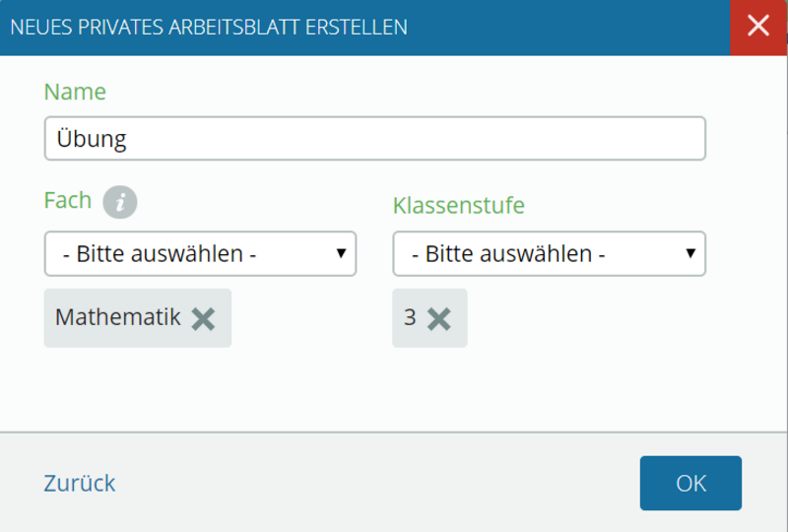Click the dialog title Neues privates Arbeitsblatt erstellen

click(209, 28)
